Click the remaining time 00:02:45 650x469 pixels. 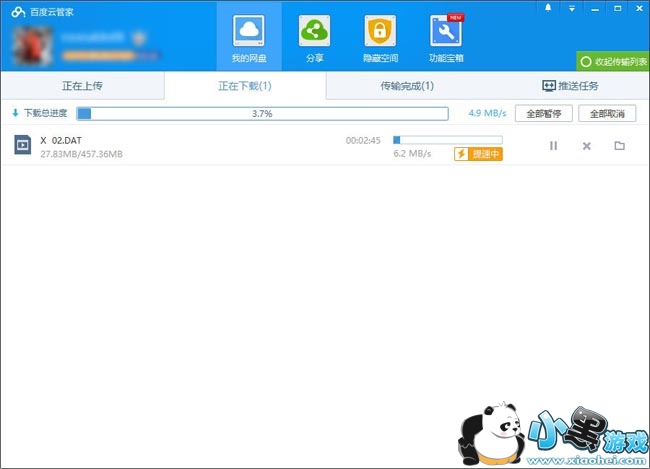[x=363, y=141]
